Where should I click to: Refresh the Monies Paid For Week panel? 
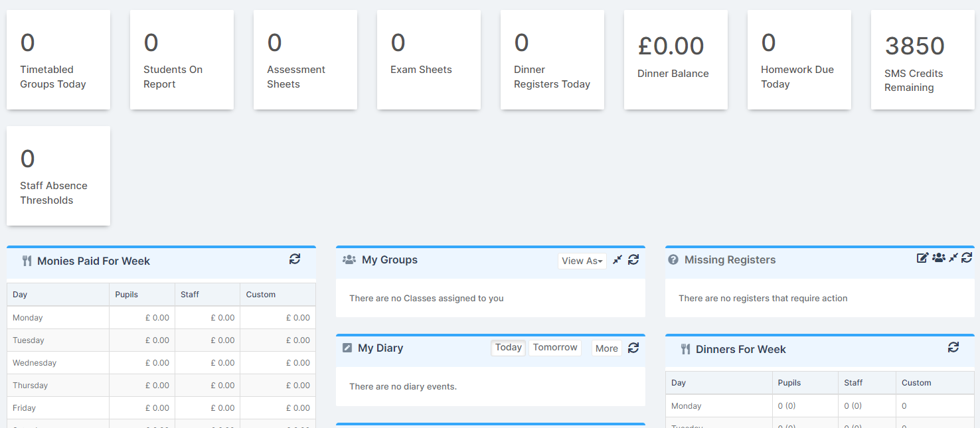click(295, 259)
